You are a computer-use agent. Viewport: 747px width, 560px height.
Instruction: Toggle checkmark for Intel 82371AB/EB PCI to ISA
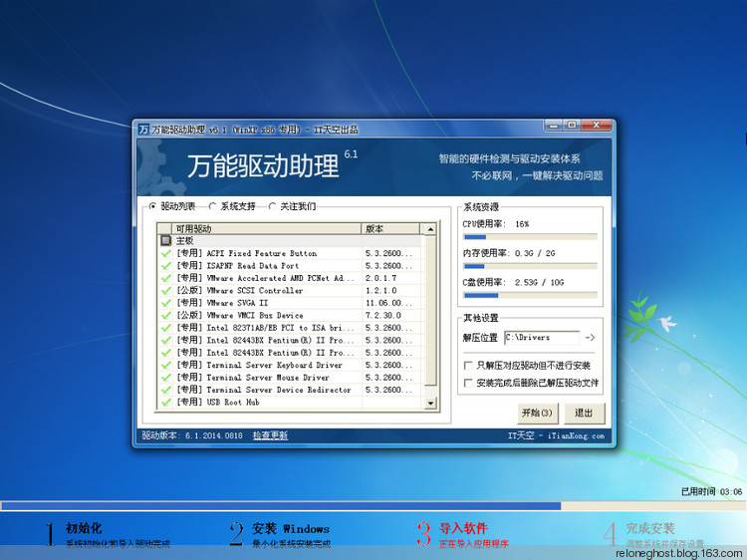tap(165, 328)
